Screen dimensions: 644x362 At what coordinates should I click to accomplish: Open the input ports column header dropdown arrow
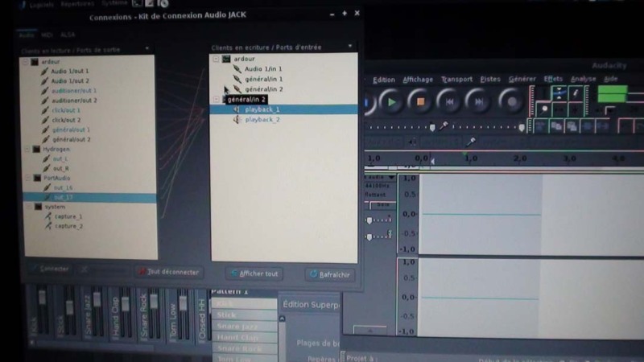pyautogui.click(x=350, y=46)
